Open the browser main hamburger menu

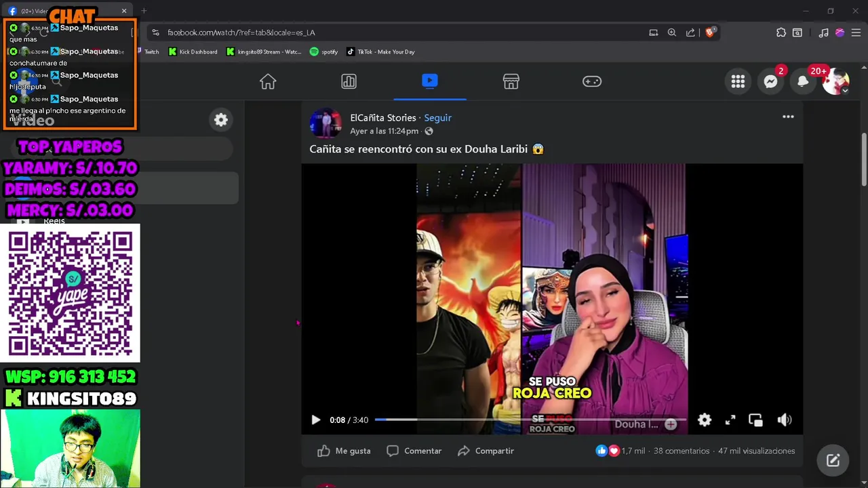[x=856, y=33]
